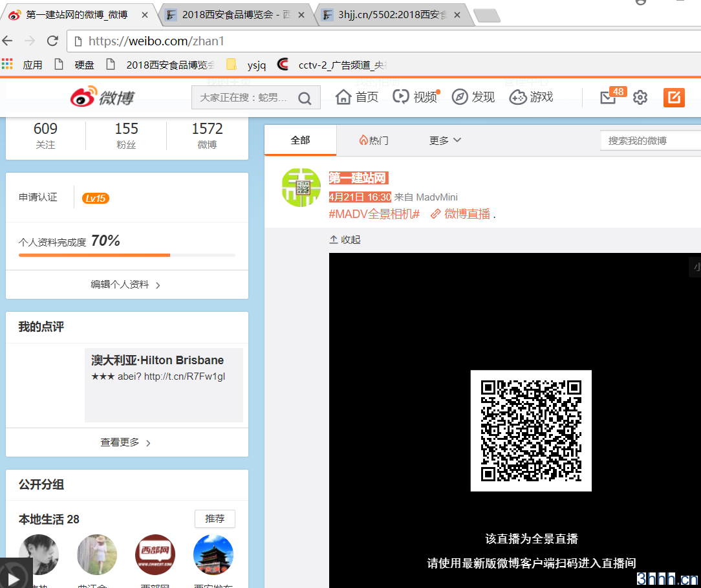Image resolution: width=701 pixels, height=588 pixels.
Task: Expand 查看更多 under 我的点评
Action: [126, 442]
